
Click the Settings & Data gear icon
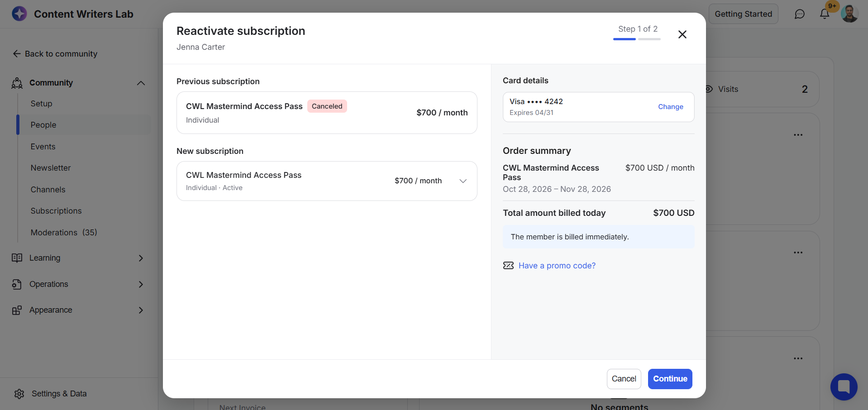[19, 394]
